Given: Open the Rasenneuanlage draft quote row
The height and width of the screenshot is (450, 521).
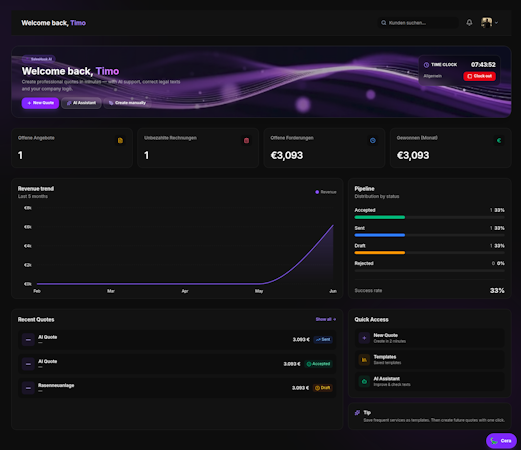Looking at the screenshot, I should [x=177, y=388].
